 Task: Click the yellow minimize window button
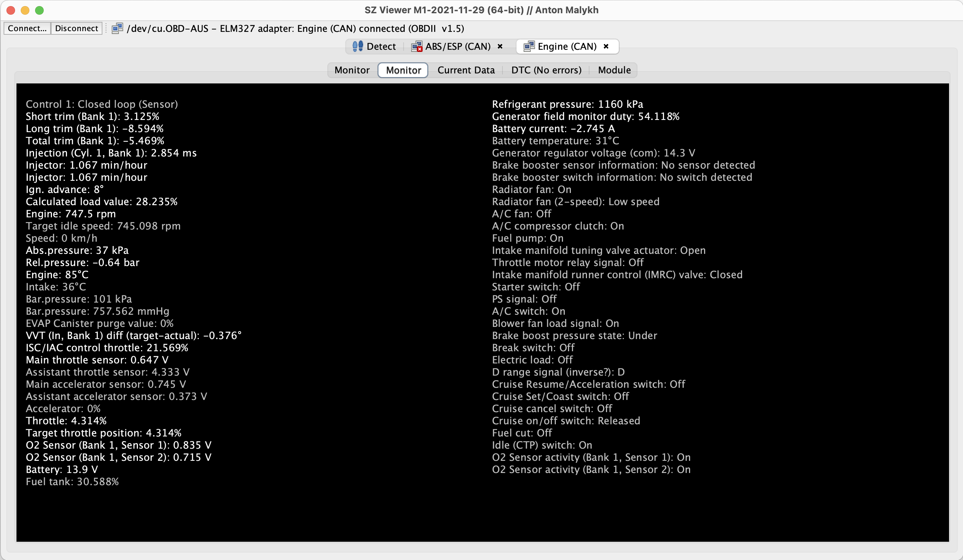(x=25, y=10)
